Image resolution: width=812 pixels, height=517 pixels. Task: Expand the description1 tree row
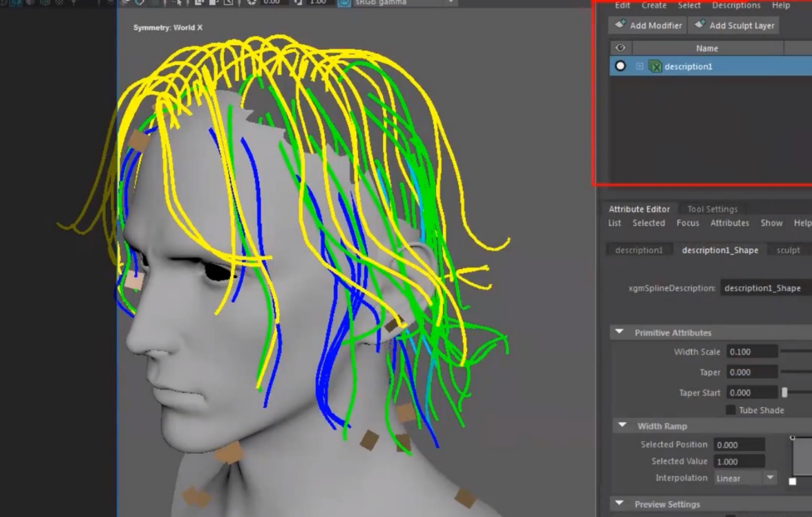(x=639, y=66)
